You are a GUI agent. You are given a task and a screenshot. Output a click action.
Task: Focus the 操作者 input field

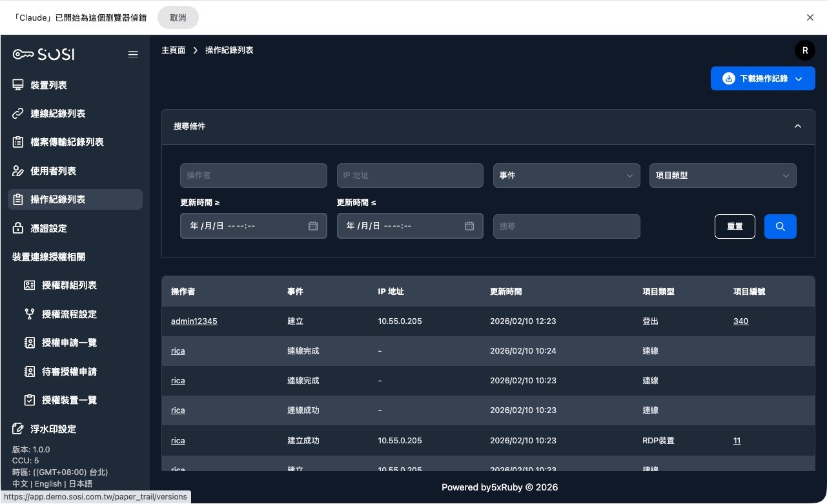253,176
